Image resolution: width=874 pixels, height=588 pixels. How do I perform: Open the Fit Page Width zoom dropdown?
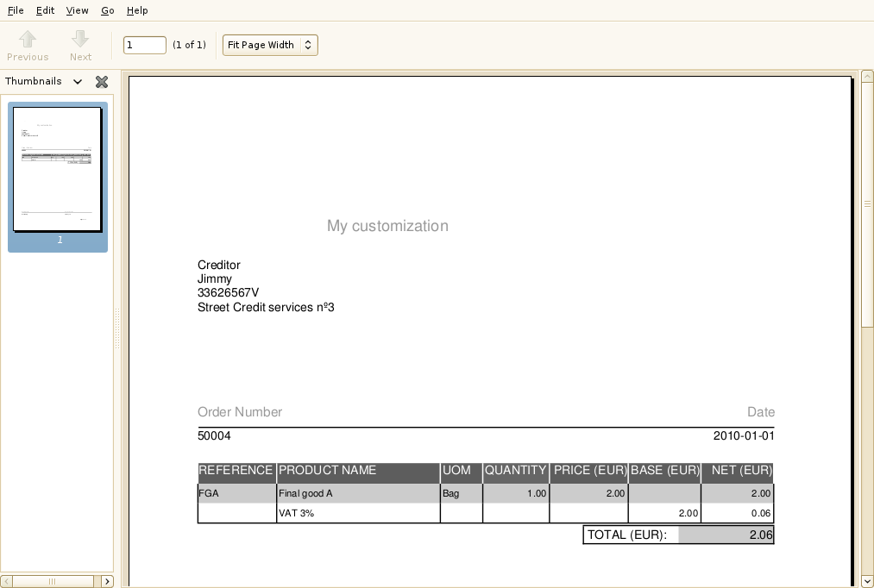[270, 45]
